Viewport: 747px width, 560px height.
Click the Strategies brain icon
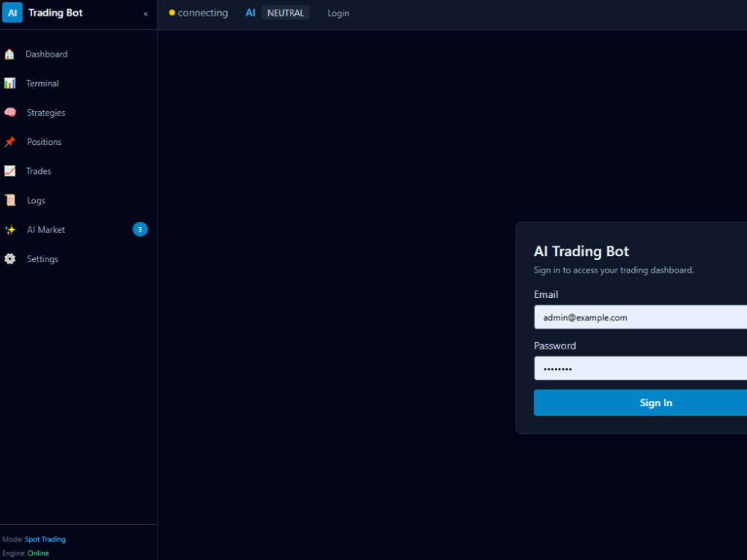tap(10, 113)
